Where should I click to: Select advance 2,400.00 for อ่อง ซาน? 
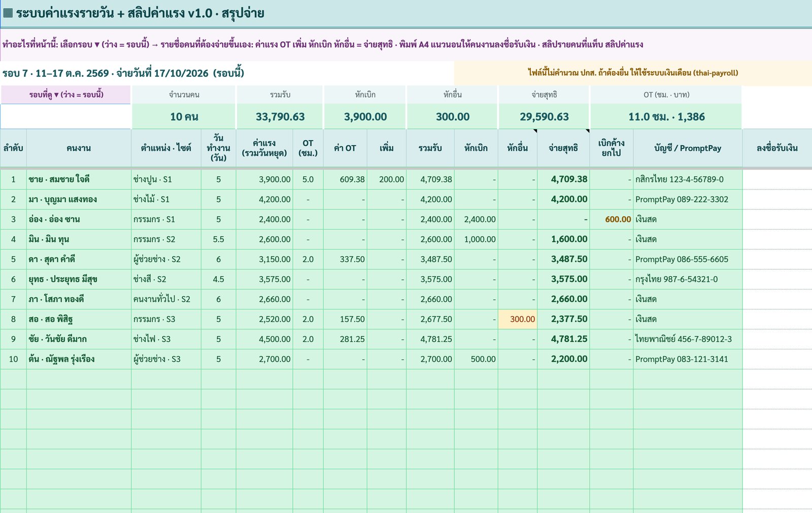point(476,219)
